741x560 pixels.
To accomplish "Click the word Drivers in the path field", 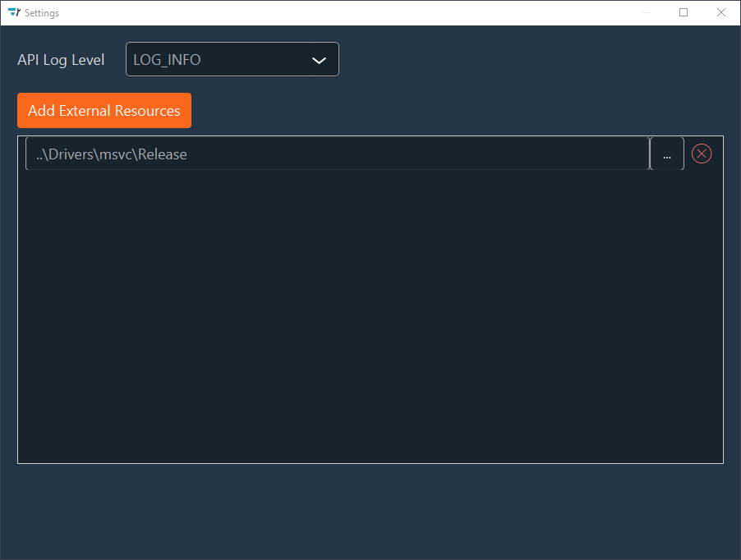I will coord(73,154).
